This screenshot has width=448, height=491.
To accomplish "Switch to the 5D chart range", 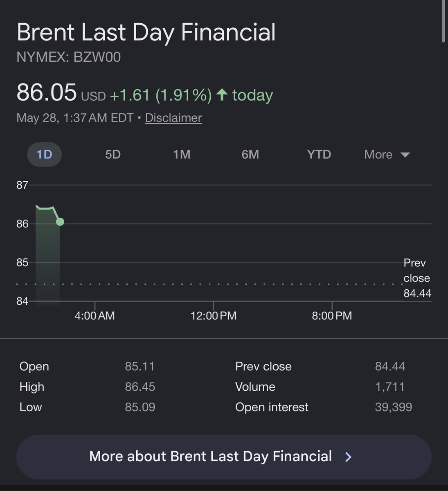I will (x=113, y=155).
